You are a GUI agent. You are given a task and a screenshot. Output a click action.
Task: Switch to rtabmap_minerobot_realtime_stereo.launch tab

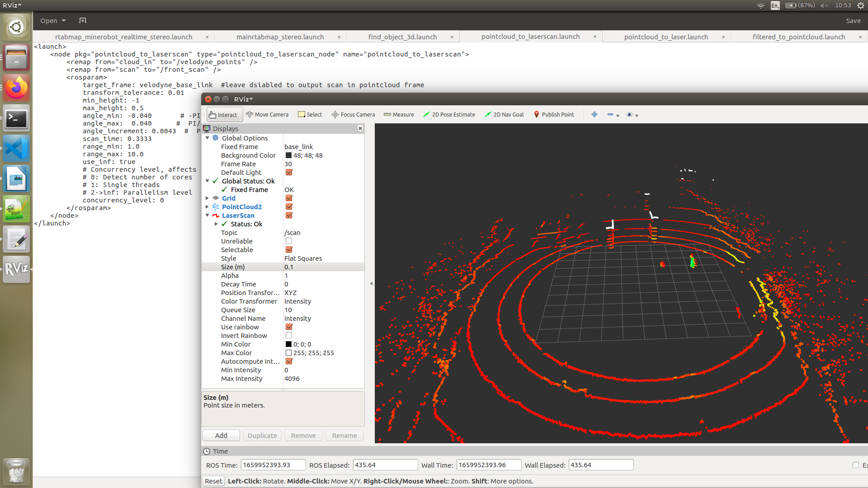click(123, 37)
